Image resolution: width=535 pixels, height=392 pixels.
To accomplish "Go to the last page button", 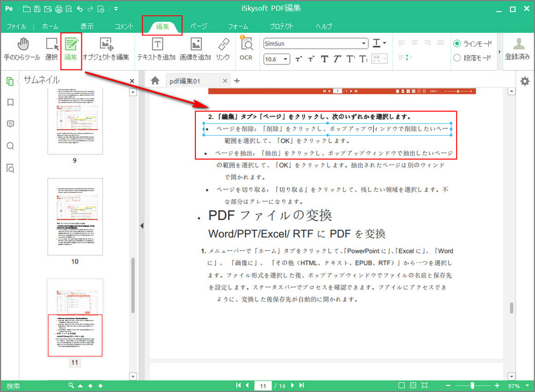I will coord(302,385).
